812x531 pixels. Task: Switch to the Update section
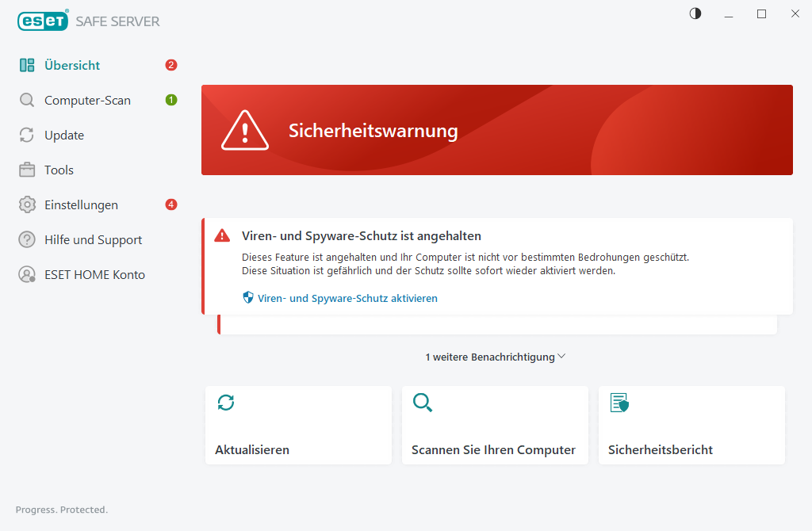tap(63, 135)
